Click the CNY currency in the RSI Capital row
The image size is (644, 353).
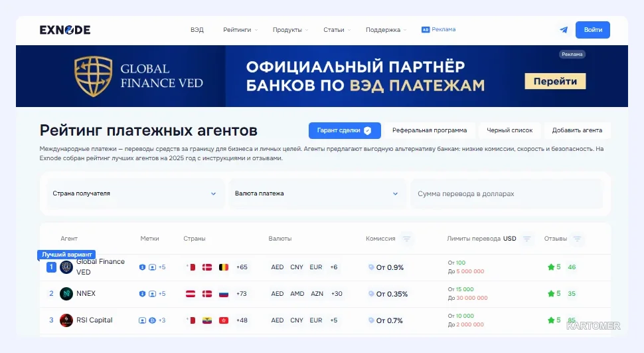coord(297,320)
